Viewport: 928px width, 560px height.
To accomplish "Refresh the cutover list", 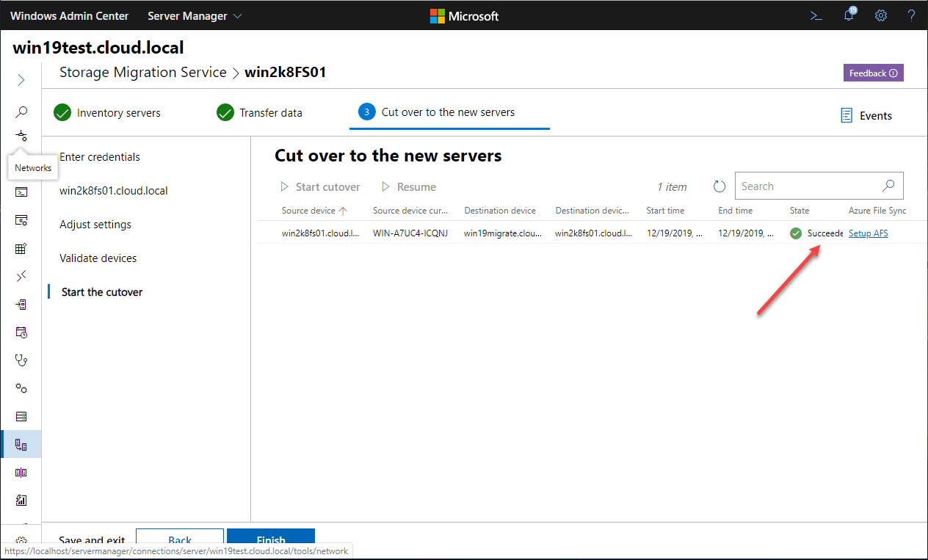I will click(719, 186).
